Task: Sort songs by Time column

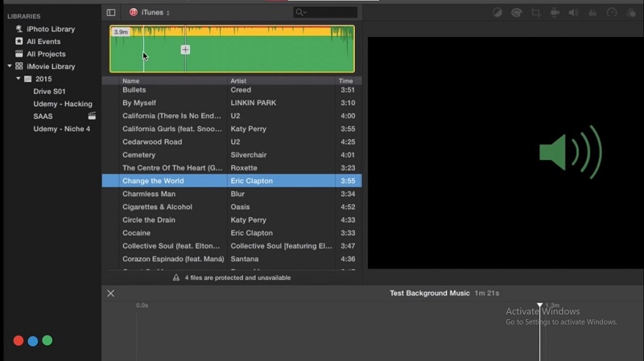Action: tap(346, 81)
